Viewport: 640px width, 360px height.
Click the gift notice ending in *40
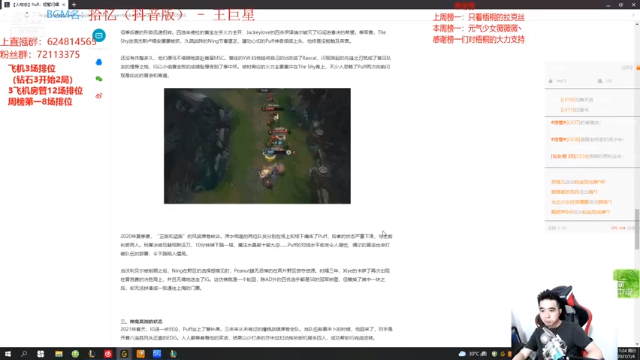click(578, 182)
